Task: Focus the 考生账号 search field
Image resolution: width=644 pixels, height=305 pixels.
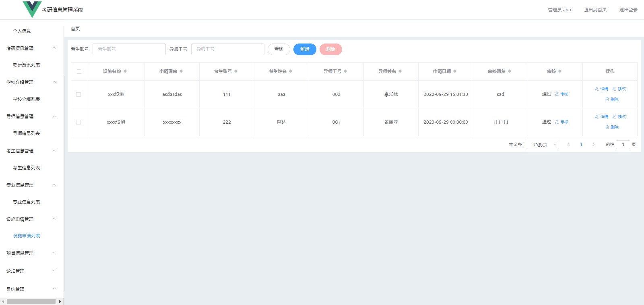Action: click(129, 49)
